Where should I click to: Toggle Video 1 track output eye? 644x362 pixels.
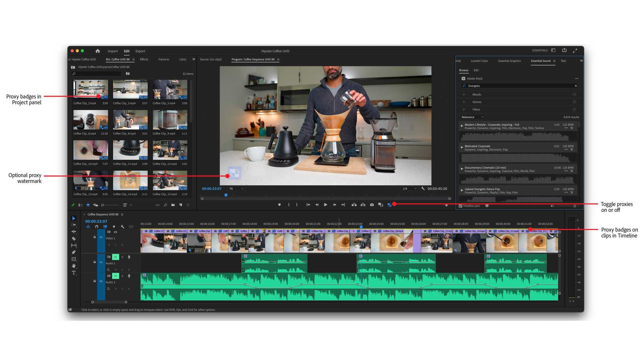[x=115, y=232]
